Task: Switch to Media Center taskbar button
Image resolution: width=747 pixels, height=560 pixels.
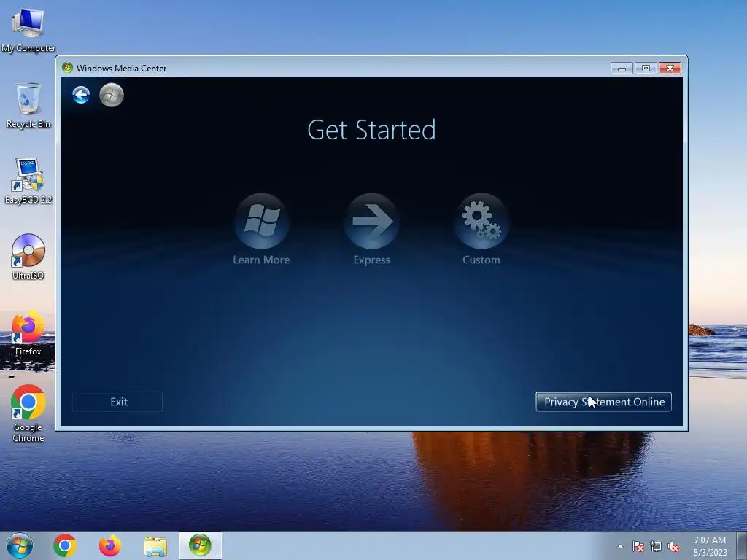Action: pos(200,545)
